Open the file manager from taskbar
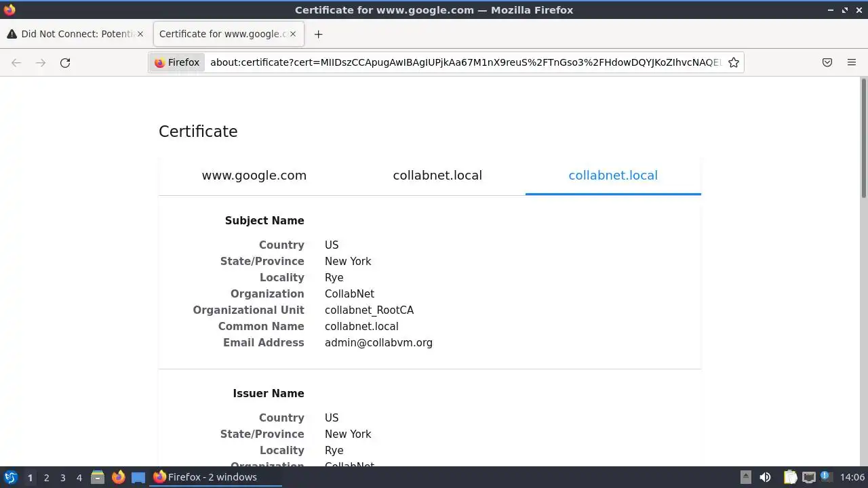This screenshot has width=868, height=488. 98,477
